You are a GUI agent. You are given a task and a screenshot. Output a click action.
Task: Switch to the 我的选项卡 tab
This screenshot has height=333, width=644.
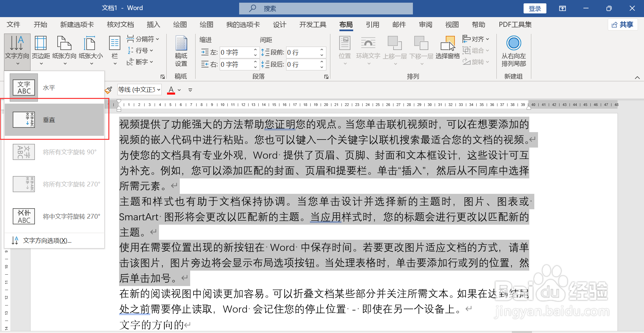[243, 24]
